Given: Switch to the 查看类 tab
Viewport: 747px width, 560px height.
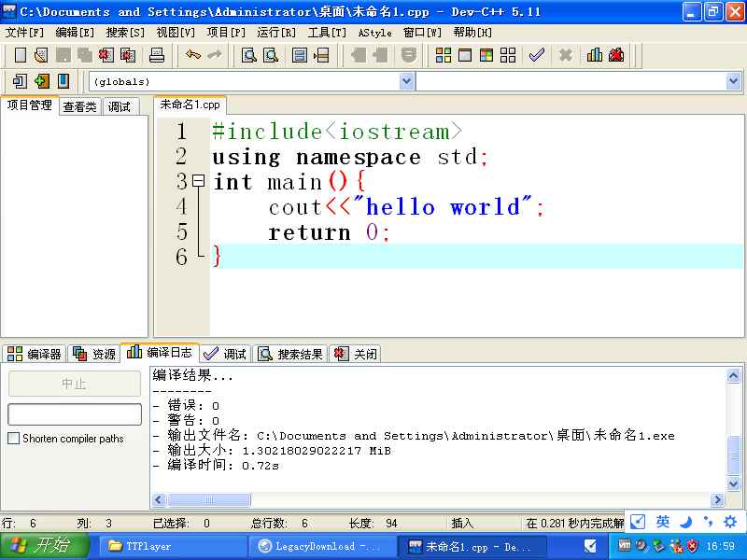Looking at the screenshot, I should click(79, 106).
